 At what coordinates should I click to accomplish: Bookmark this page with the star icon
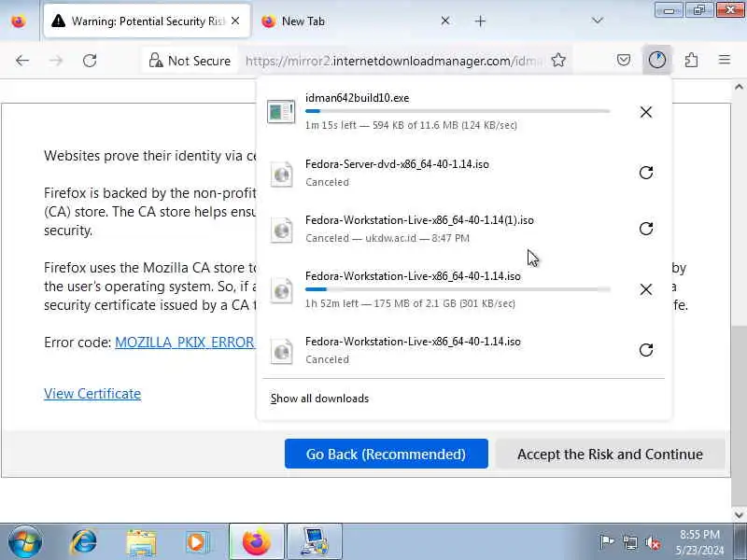558,60
